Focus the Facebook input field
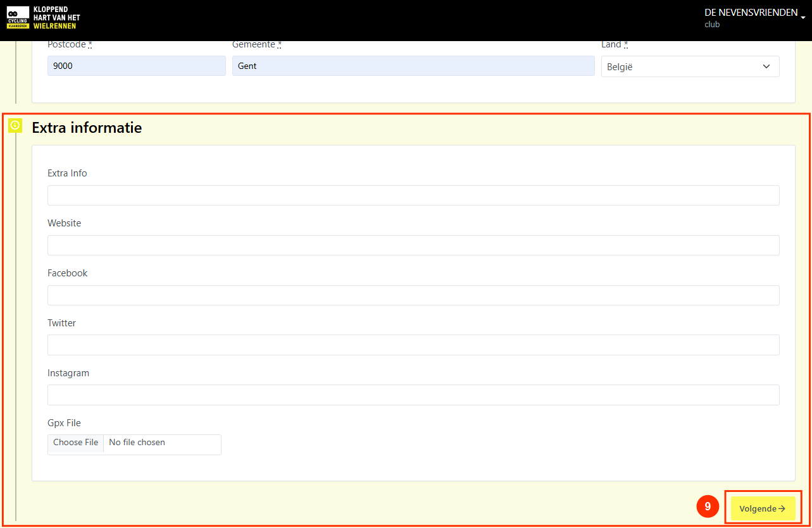Image resolution: width=812 pixels, height=528 pixels. pyautogui.click(x=413, y=295)
